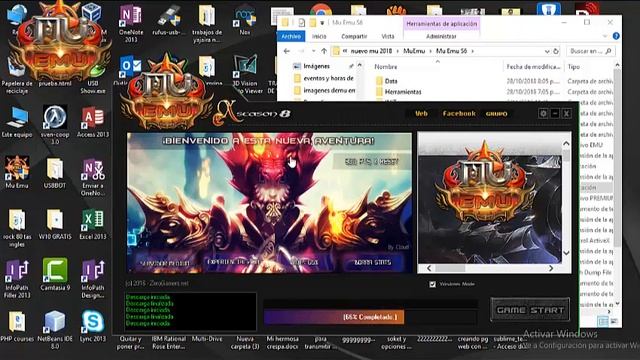Click Explorer properties quick access icon
Viewport: 640px width, 360px height.
(301, 22)
